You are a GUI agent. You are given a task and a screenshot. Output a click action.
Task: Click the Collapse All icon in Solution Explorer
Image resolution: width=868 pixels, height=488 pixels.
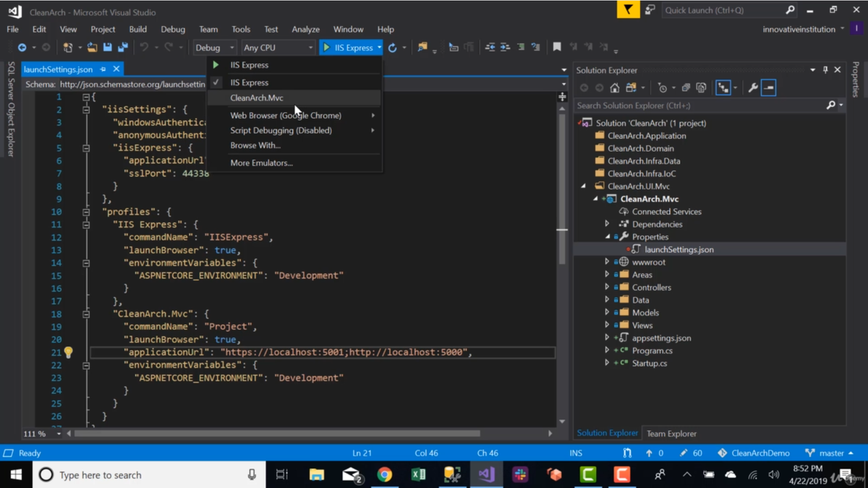pyautogui.click(x=686, y=87)
